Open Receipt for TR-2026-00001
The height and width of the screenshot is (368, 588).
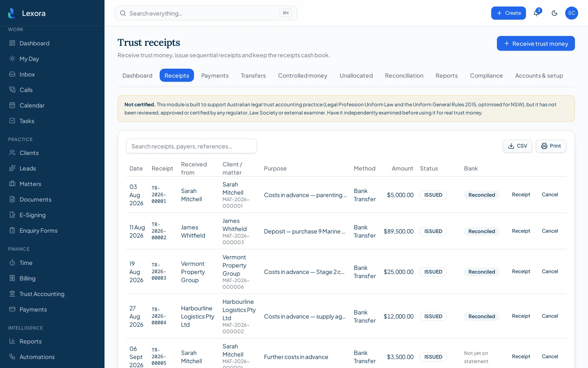(521, 195)
